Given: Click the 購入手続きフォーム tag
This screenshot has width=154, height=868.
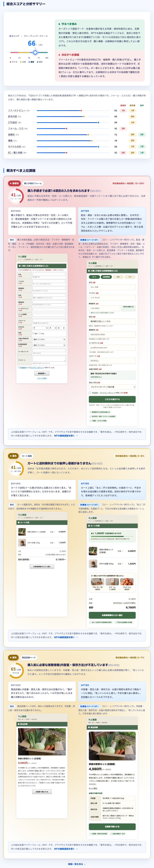Looking at the screenshot, I should (x=33, y=183).
